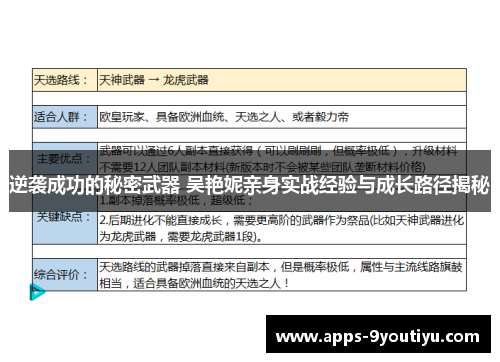Click the line '相当，适合具备欧洲血统的天选之人！'
Viewport: 500px width, 362px height.
coord(194,283)
